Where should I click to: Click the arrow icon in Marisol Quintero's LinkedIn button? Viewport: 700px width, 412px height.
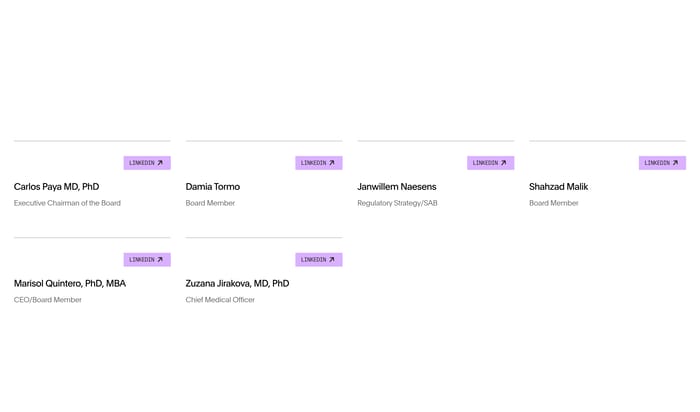(x=160, y=260)
